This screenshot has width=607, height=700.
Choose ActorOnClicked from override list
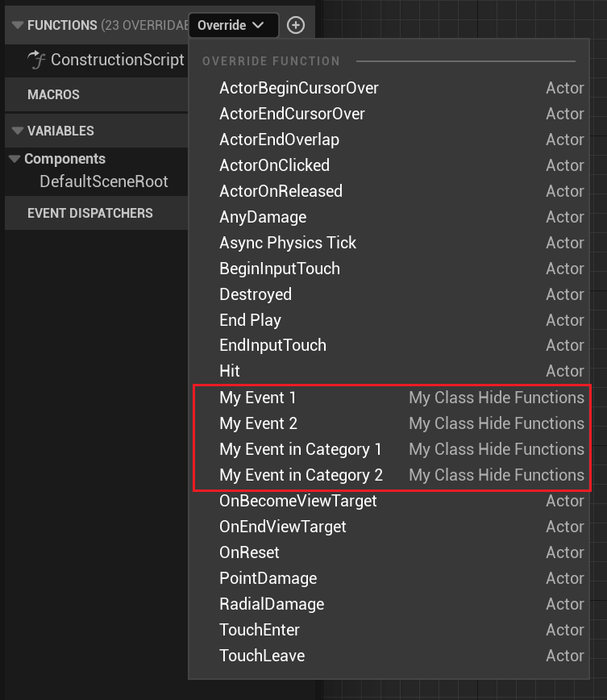point(274,165)
